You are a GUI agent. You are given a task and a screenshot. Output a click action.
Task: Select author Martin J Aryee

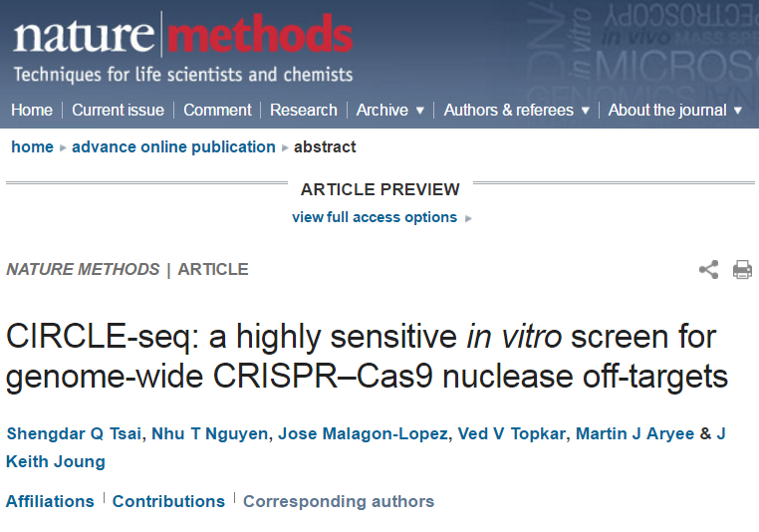click(x=635, y=433)
